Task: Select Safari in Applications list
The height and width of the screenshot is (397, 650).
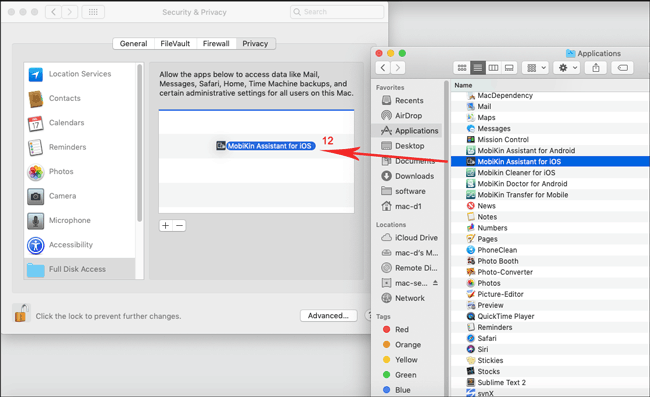Action: pyautogui.click(x=550, y=338)
